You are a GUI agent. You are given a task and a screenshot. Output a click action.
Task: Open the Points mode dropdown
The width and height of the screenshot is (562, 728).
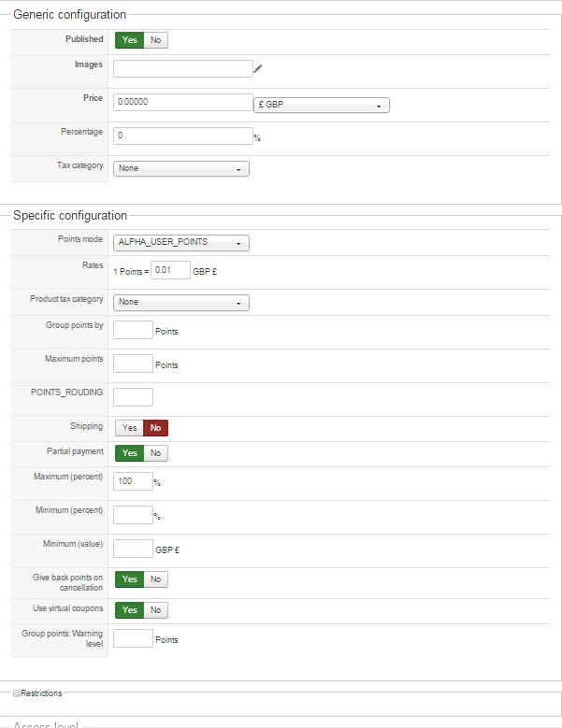180,243
